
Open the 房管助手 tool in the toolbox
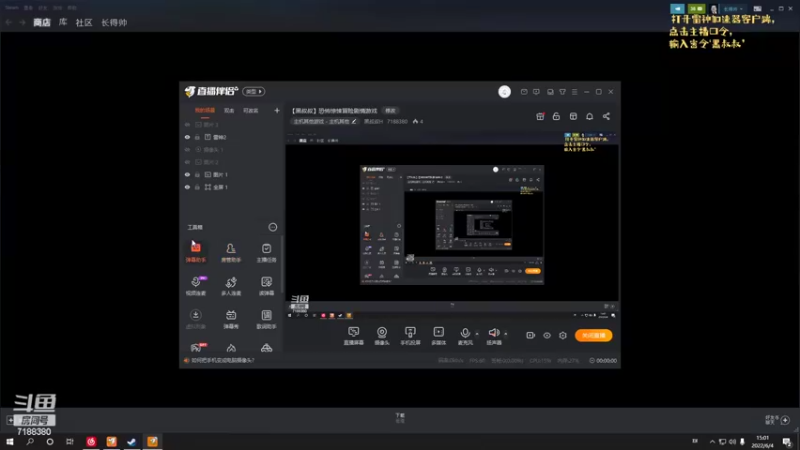point(231,252)
